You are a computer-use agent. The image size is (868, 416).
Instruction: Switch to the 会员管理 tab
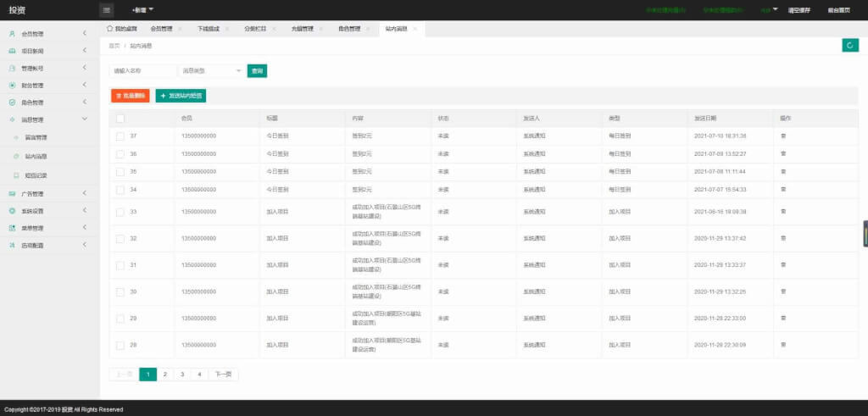[x=162, y=29]
